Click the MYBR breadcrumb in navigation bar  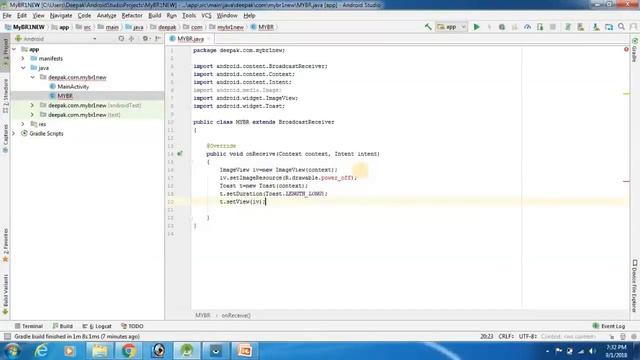tap(262, 27)
